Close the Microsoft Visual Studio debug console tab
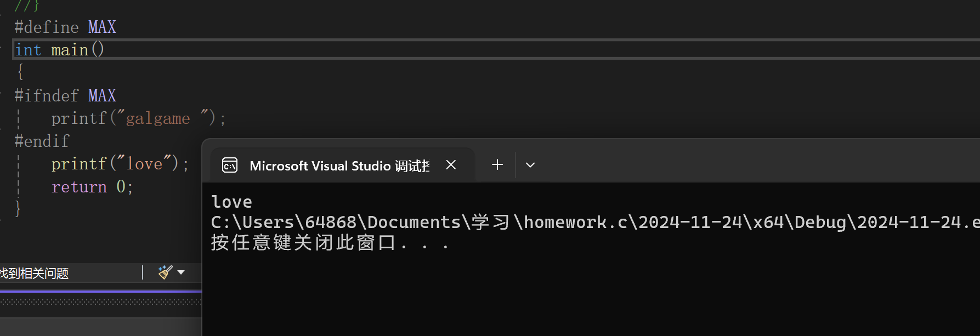The height and width of the screenshot is (336, 980). tap(451, 165)
